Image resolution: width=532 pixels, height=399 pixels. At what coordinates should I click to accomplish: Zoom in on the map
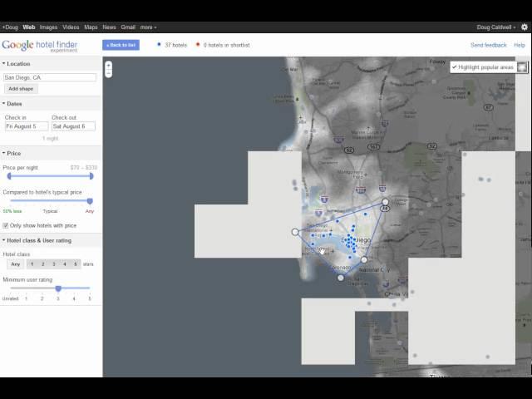(x=109, y=66)
